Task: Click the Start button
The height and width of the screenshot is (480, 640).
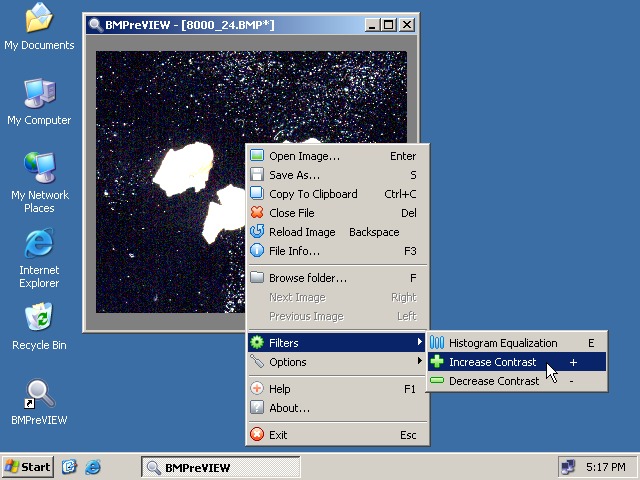Action: (x=27, y=467)
